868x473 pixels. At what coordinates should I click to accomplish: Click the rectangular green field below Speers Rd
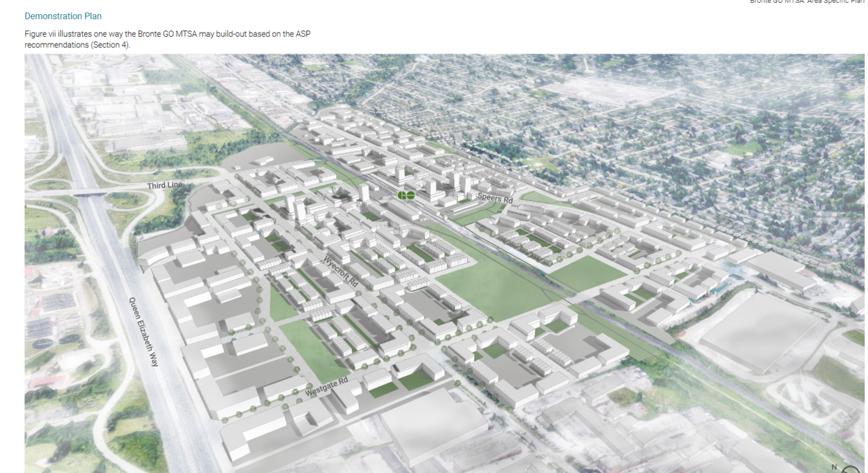(587, 271)
